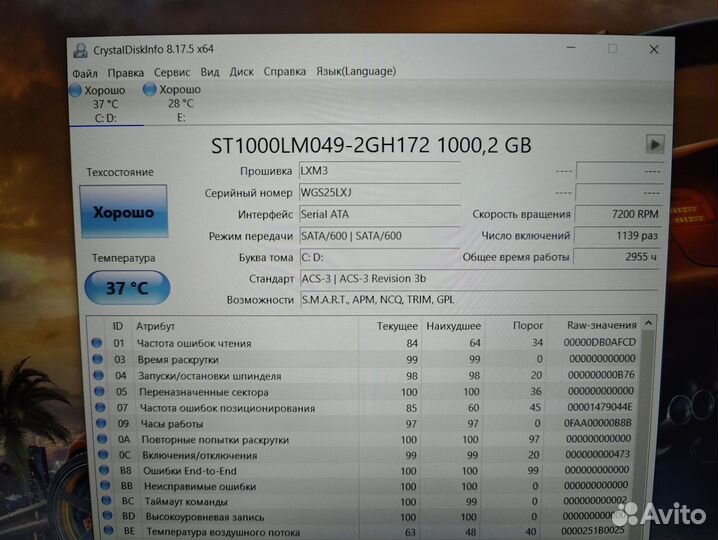Open the Файл menu
718x540 pixels.
click(85, 73)
